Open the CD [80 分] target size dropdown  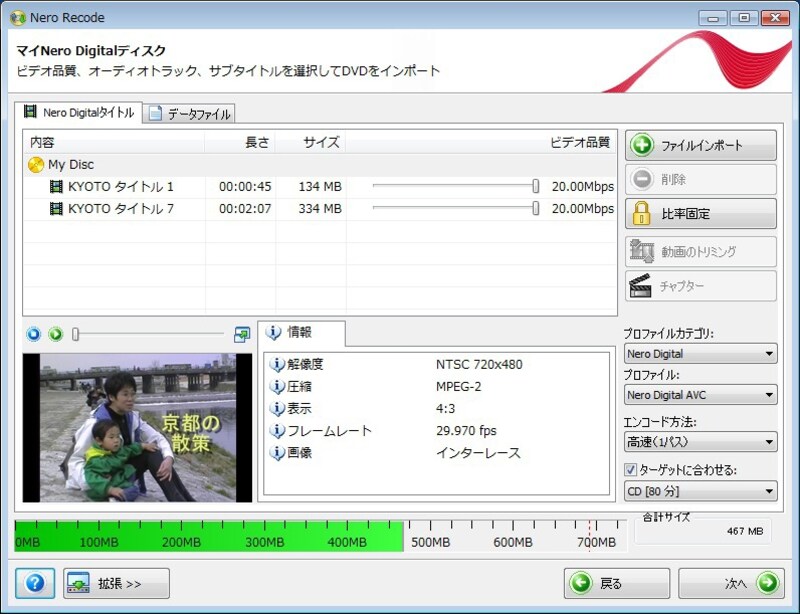[699, 491]
